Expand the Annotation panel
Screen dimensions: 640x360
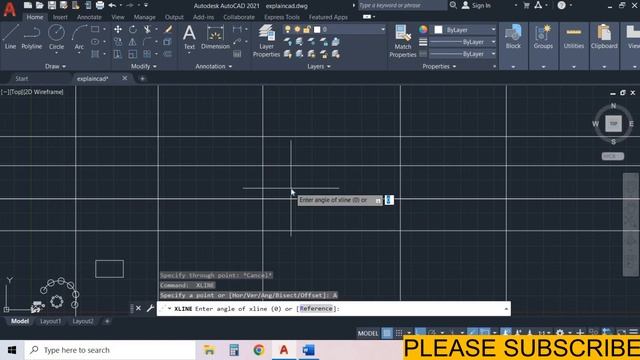point(213,66)
